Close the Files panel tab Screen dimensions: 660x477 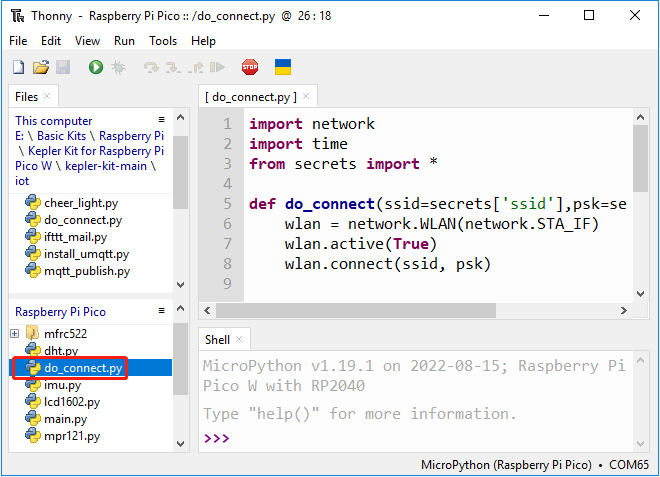47,96
